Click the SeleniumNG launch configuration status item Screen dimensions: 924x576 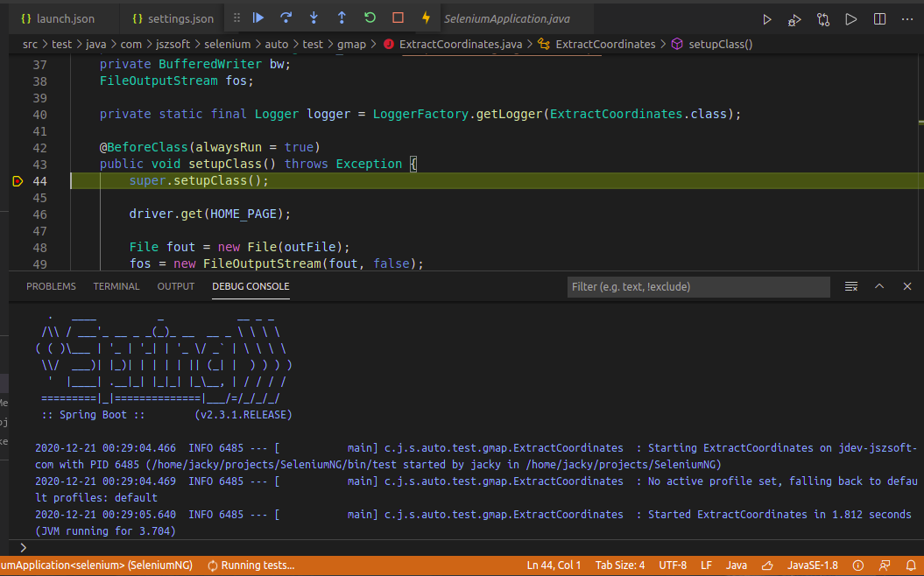(96, 565)
